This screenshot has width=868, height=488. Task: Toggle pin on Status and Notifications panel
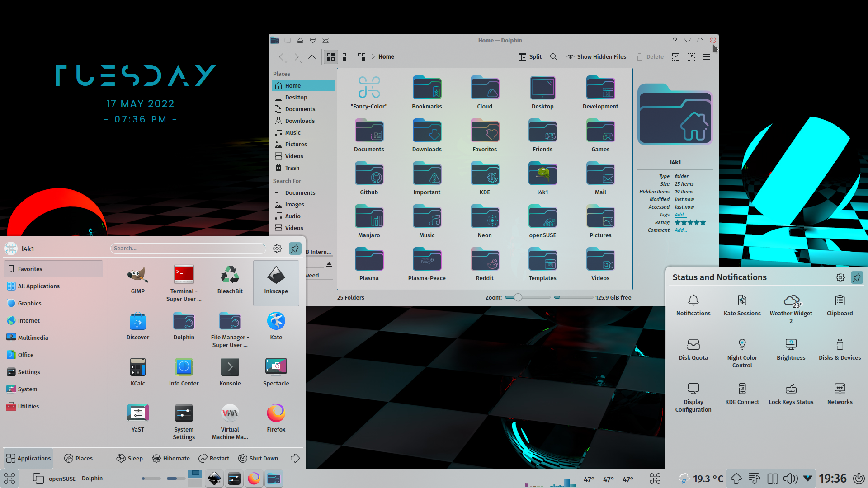[x=857, y=277]
